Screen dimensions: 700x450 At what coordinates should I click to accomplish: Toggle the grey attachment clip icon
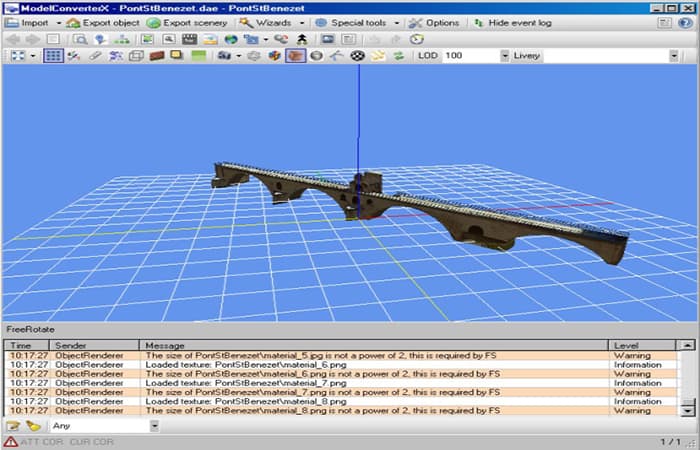[95, 56]
